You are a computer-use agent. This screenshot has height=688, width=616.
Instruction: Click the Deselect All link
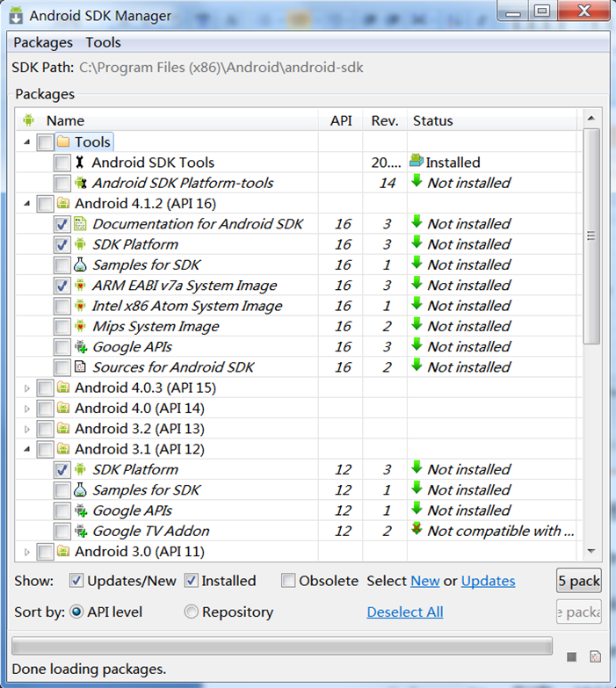[404, 612]
